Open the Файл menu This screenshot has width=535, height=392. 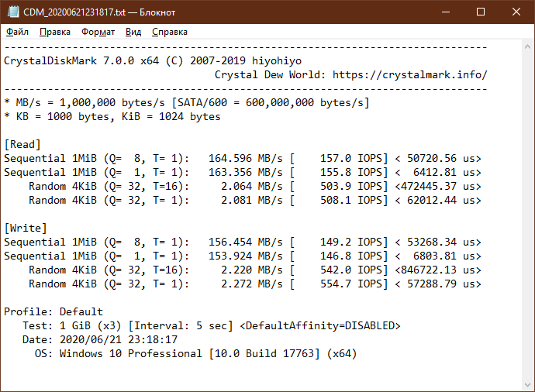click(17, 32)
